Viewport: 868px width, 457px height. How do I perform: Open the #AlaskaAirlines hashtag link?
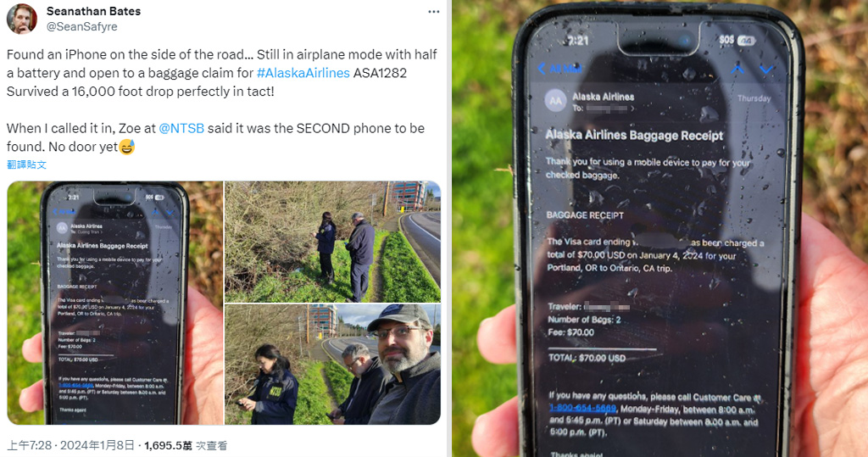coord(303,73)
